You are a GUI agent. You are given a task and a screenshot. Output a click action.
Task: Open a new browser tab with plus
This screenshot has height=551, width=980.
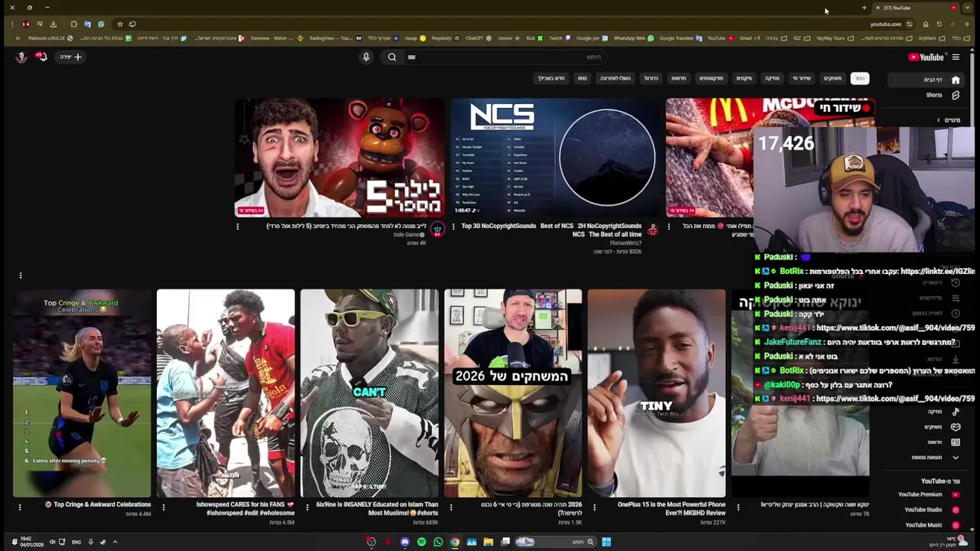click(864, 8)
